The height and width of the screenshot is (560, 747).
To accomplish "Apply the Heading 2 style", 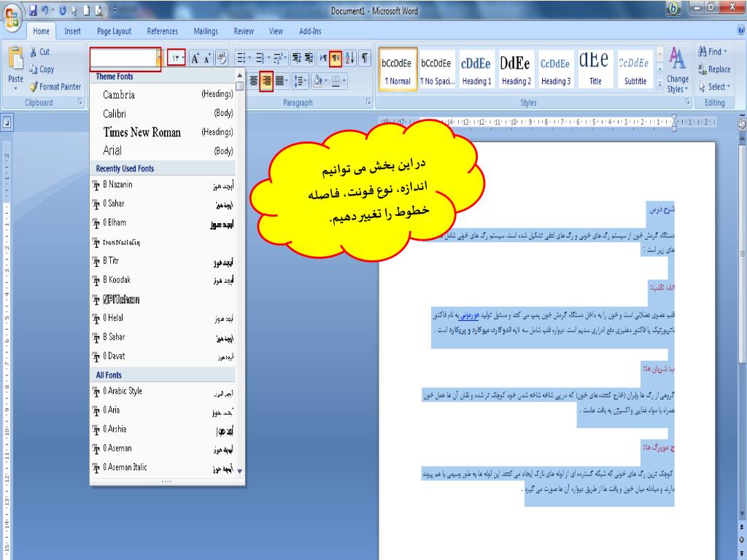I will click(x=516, y=69).
